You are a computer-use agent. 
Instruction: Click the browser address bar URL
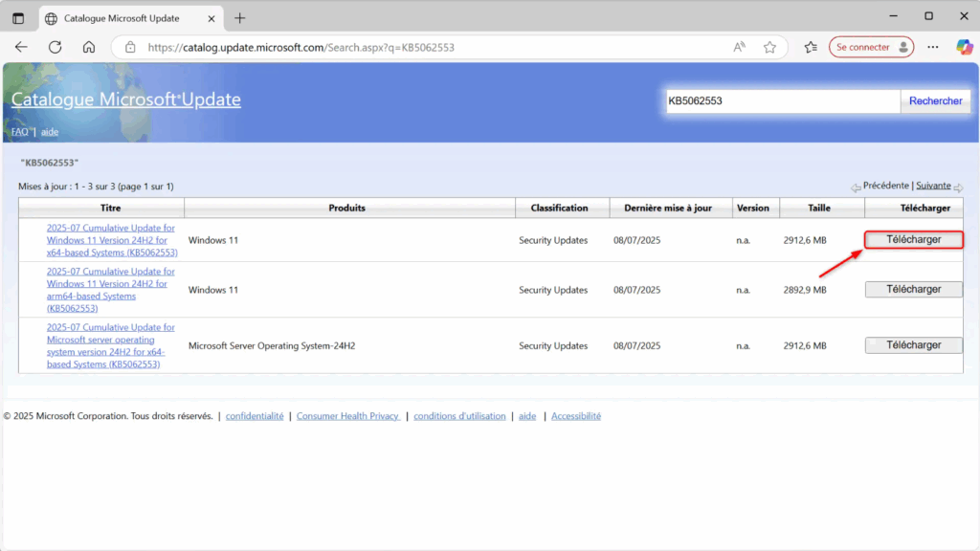pos(301,48)
